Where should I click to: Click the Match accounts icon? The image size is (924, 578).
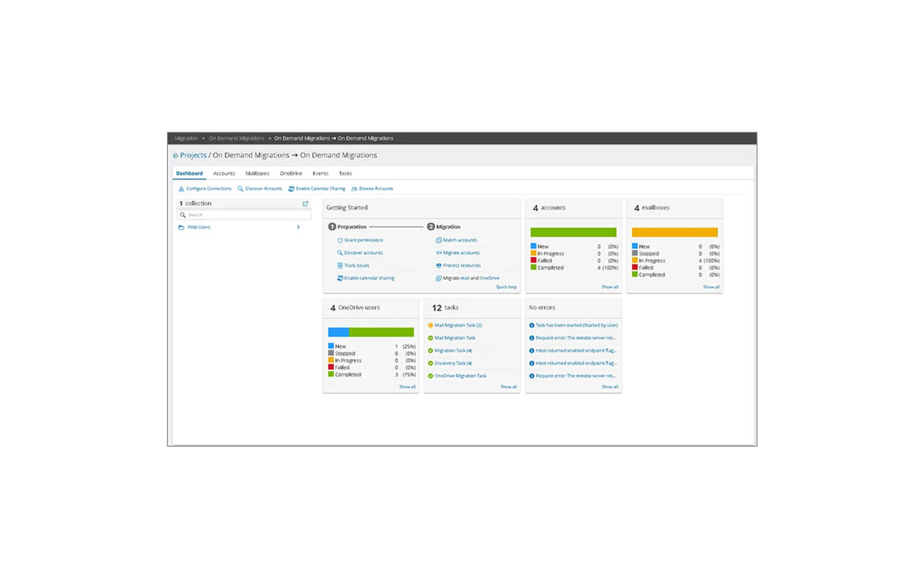(439, 240)
